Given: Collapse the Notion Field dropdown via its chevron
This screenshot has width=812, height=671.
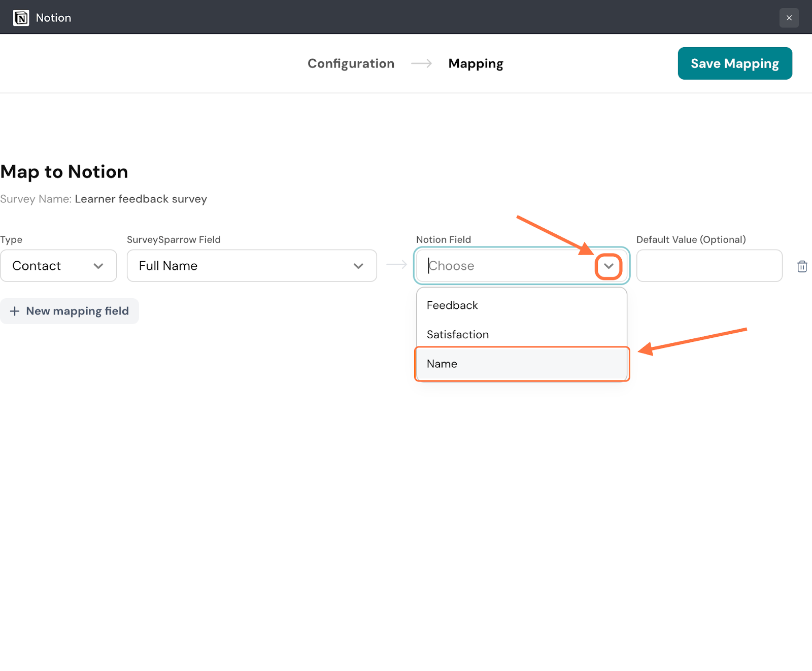Looking at the screenshot, I should click(608, 266).
